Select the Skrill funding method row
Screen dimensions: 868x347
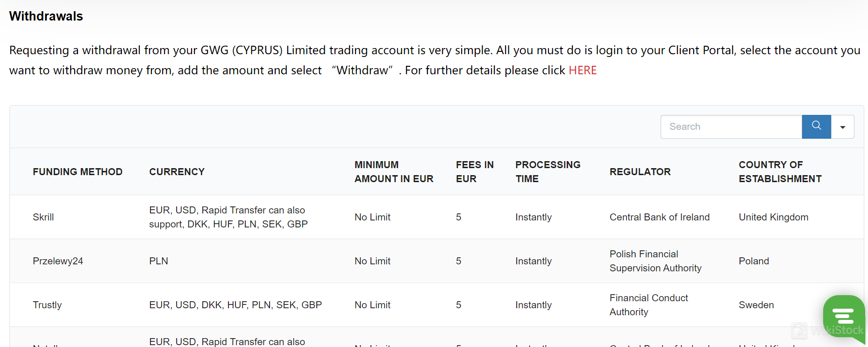43,217
